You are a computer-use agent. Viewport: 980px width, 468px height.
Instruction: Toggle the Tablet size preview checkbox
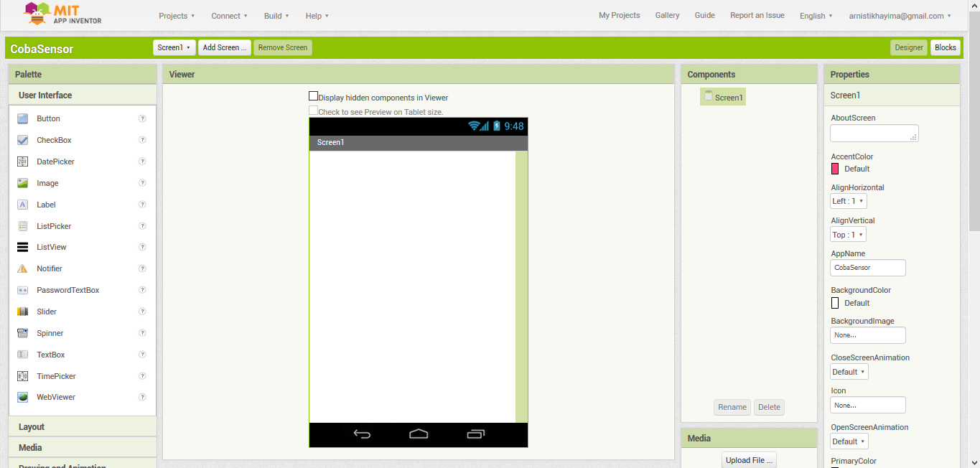tap(313, 111)
